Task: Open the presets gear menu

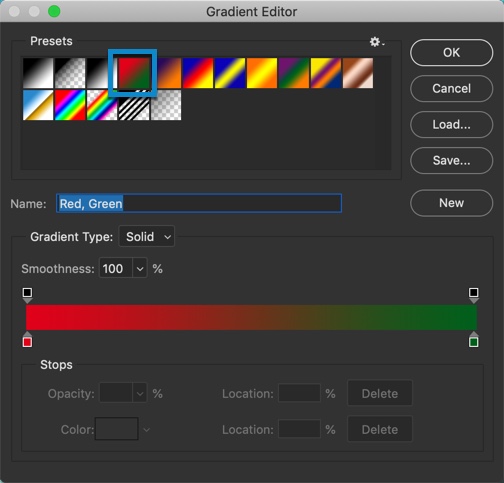Action: pos(377,42)
